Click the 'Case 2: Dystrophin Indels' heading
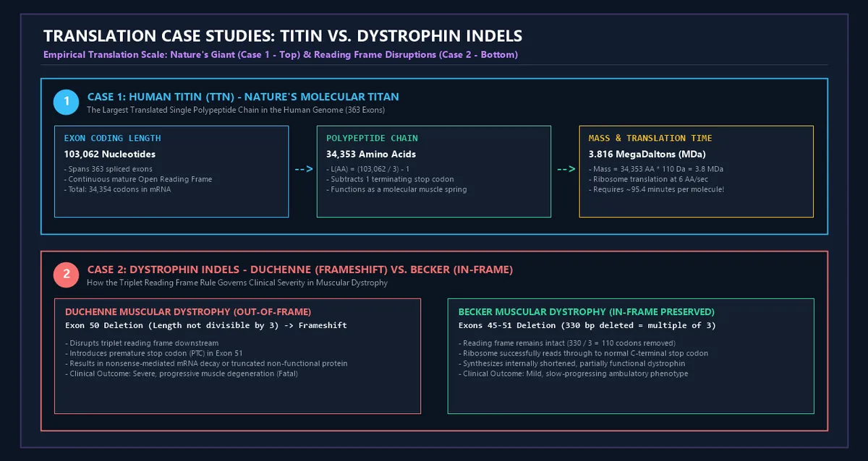 tap(300, 270)
